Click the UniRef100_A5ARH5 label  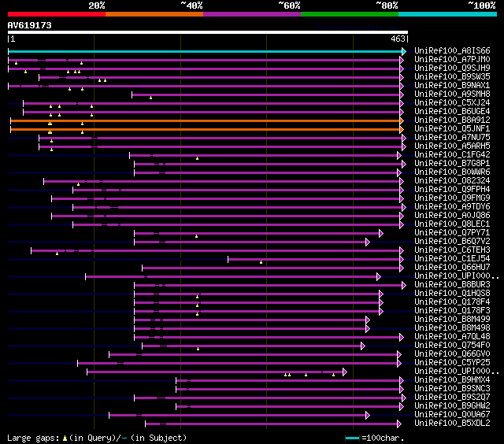[452, 146]
